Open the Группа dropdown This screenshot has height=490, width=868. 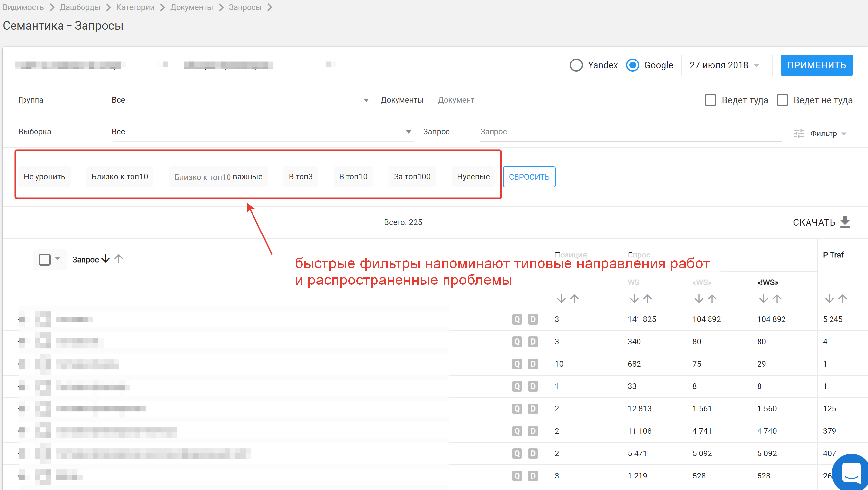pyautogui.click(x=242, y=100)
